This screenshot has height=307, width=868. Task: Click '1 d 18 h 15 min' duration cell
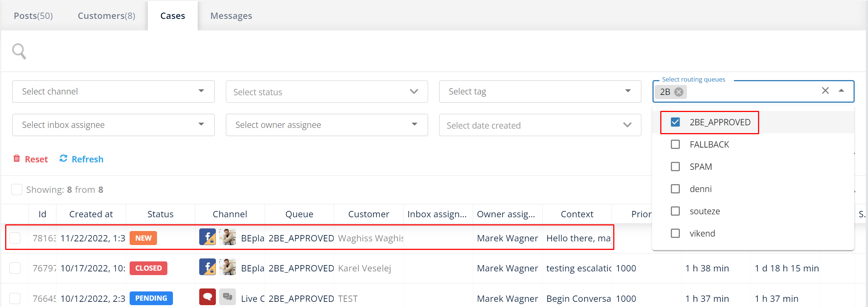[x=787, y=268]
